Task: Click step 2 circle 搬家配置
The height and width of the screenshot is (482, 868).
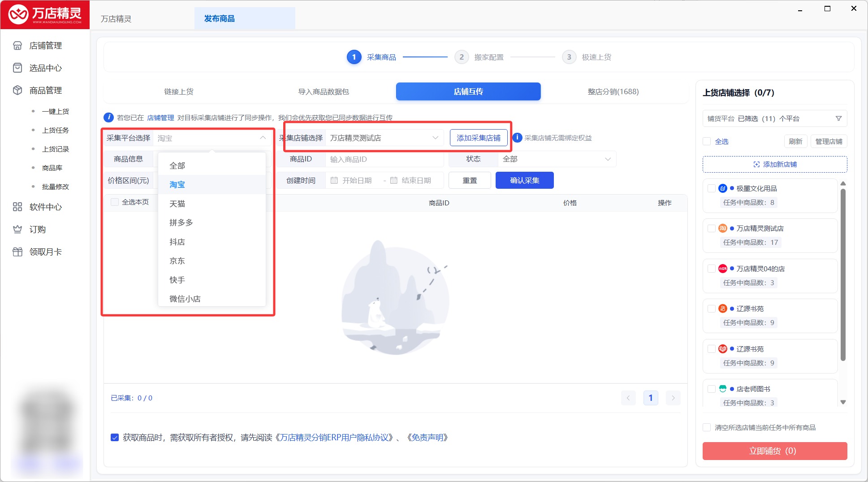Action: (462, 57)
